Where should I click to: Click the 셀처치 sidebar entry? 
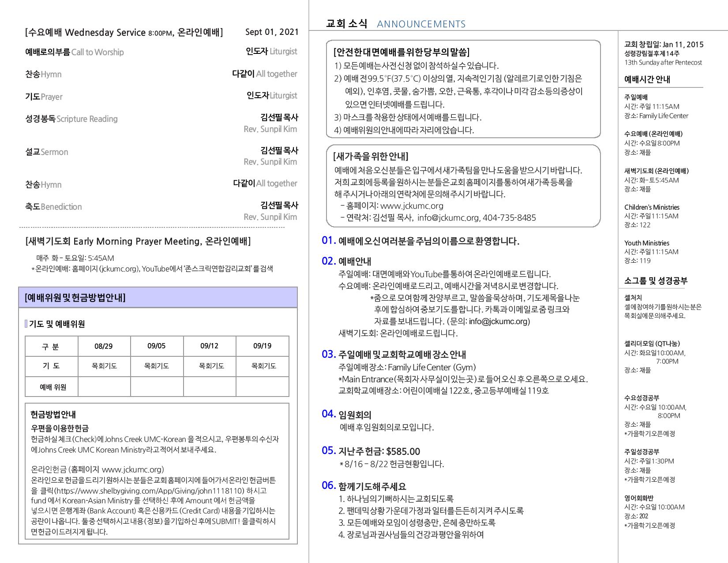point(633,298)
